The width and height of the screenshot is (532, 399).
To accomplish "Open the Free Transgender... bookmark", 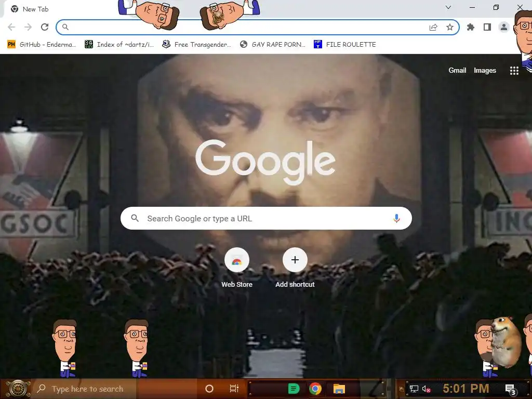I will tap(197, 45).
